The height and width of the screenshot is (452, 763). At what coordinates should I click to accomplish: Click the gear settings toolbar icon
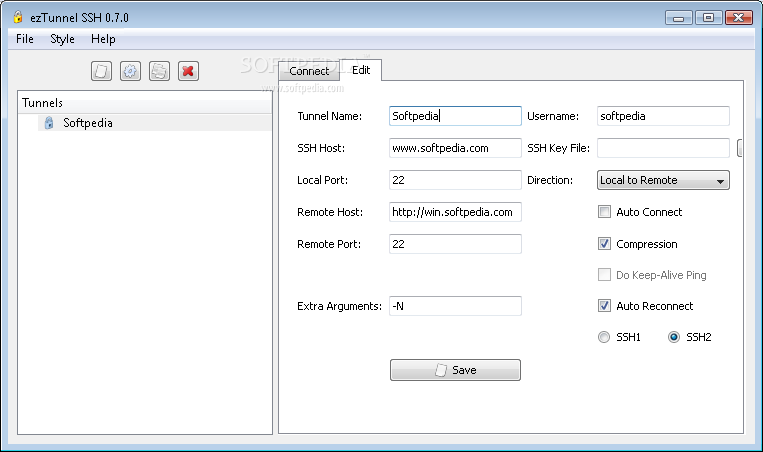(x=130, y=71)
